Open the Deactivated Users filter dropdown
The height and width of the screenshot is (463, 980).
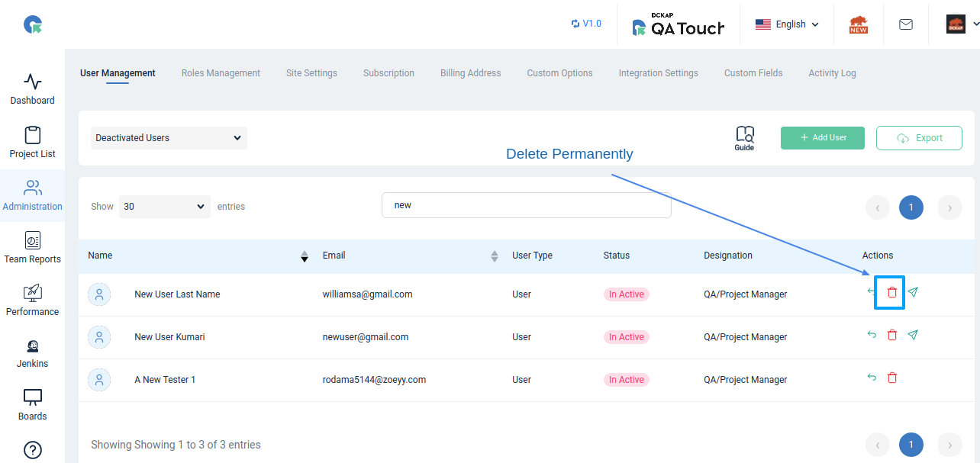(x=169, y=138)
